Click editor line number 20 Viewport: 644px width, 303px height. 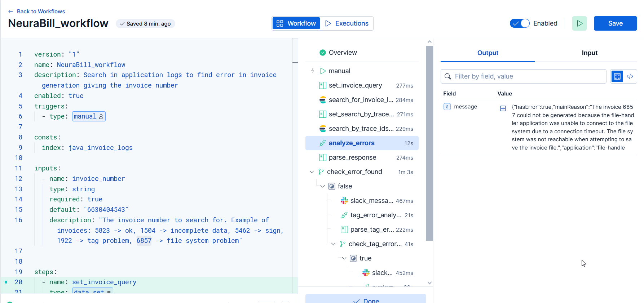coord(18,282)
